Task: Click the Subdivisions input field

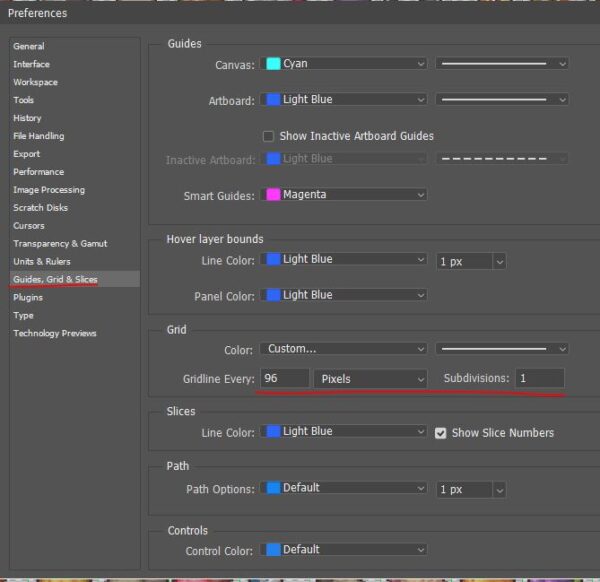Action: click(540, 378)
